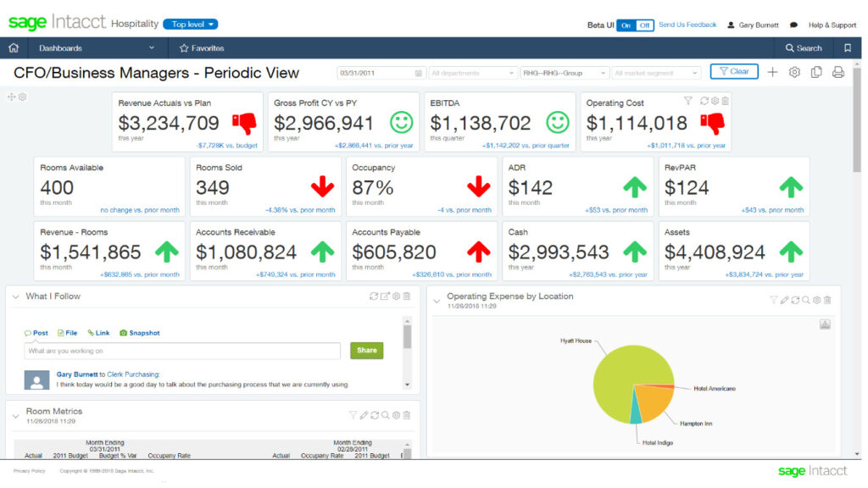This screenshot has width=868, height=488.
Task: Click the copy dashboard icon
Action: tap(816, 72)
